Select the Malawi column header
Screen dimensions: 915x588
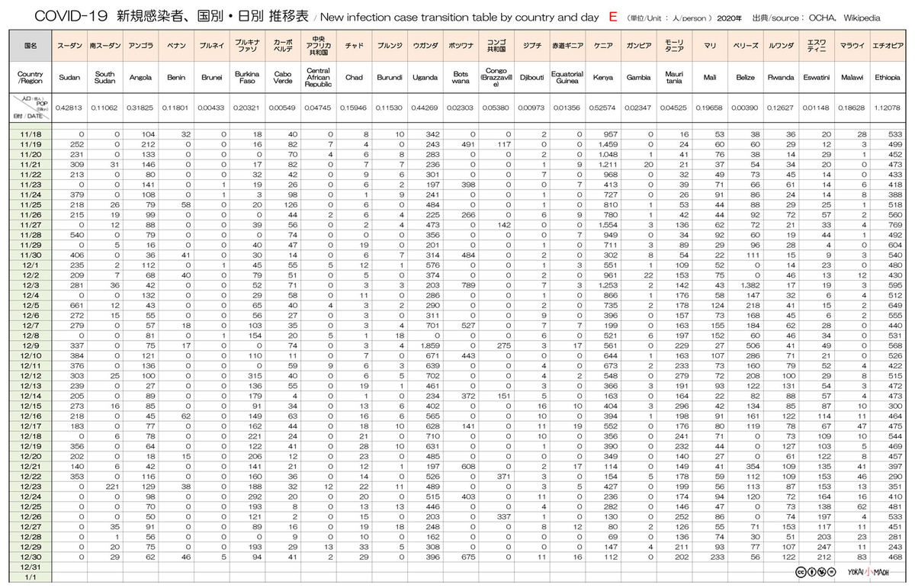[852, 78]
